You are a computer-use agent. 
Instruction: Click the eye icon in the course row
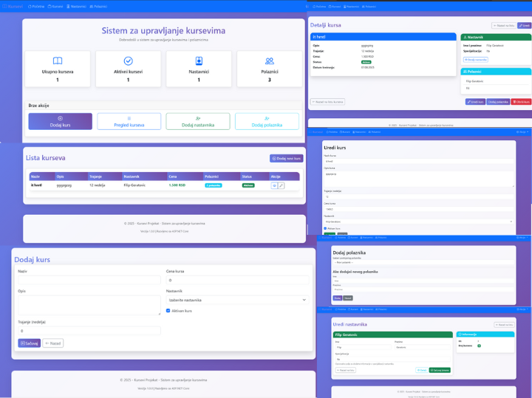(x=273, y=185)
